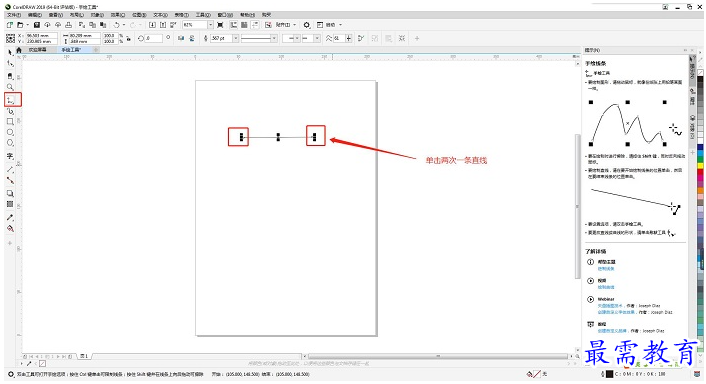Select the Ellipse tool
The height and width of the screenshot is (384, 706).
pos(10,132)
